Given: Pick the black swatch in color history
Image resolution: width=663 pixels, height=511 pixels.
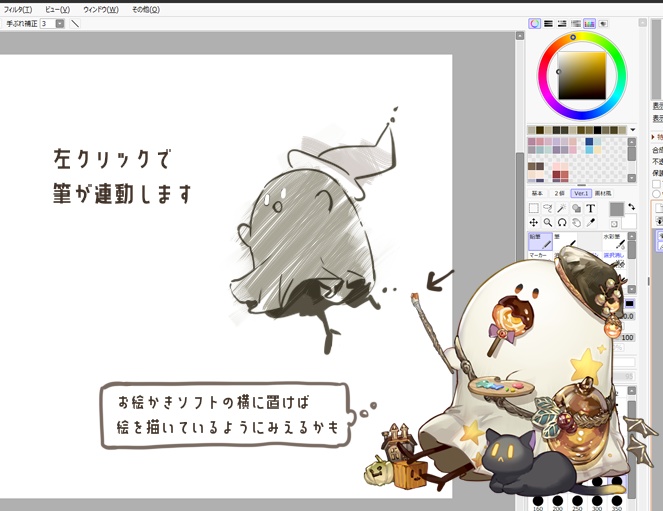Looking at the screenshot, I should 597,130.
